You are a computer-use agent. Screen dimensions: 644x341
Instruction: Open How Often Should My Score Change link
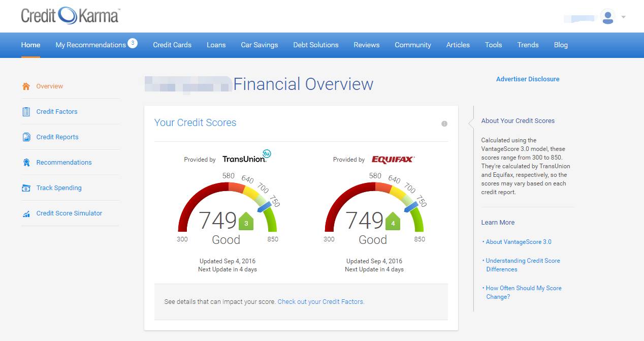click(x=524, y=292)
